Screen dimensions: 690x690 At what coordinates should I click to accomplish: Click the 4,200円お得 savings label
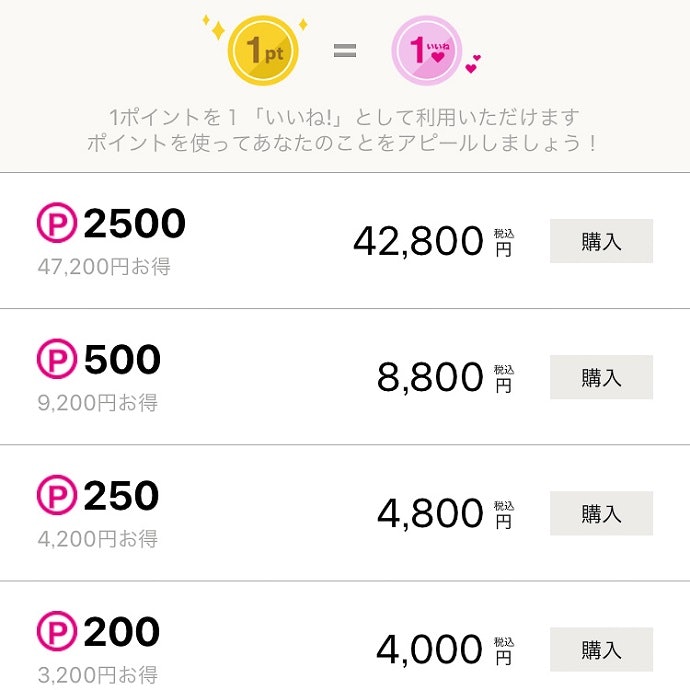98,539
